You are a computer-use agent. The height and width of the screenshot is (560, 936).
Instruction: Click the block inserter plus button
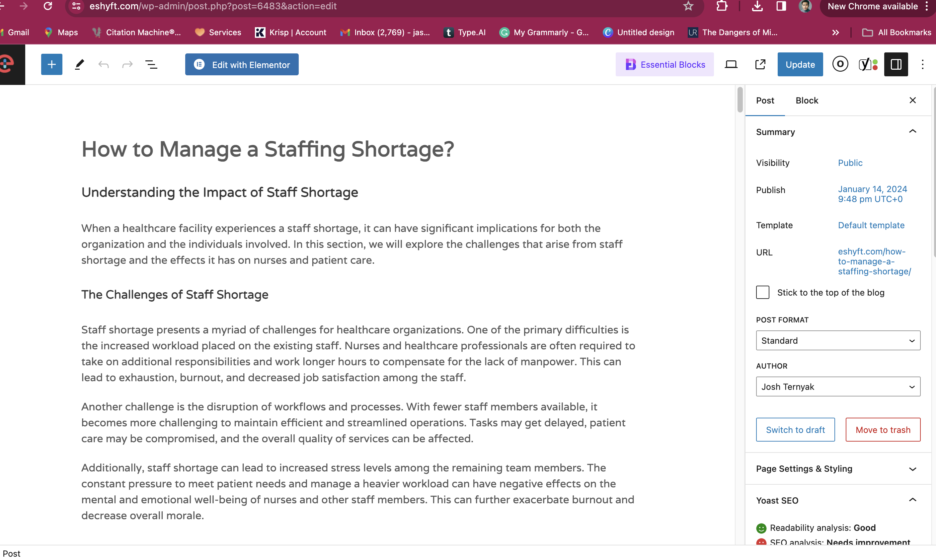[x=52, y=65]
